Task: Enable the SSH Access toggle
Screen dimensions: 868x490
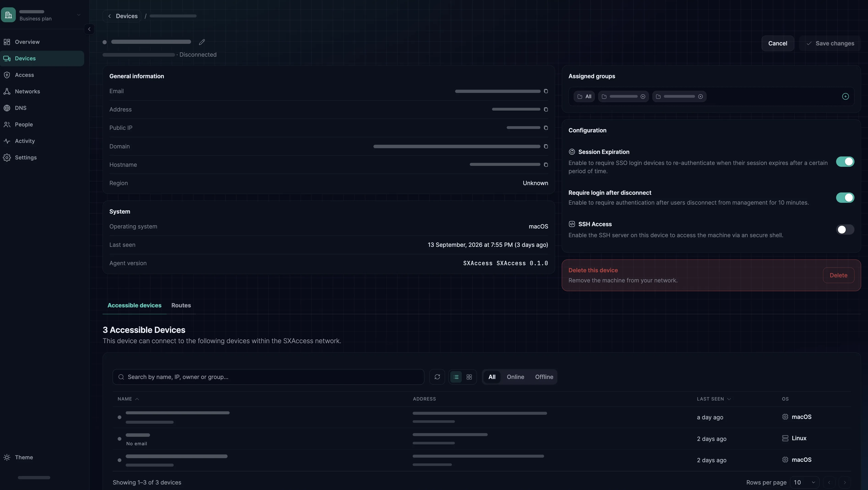Action: [845, 230]
